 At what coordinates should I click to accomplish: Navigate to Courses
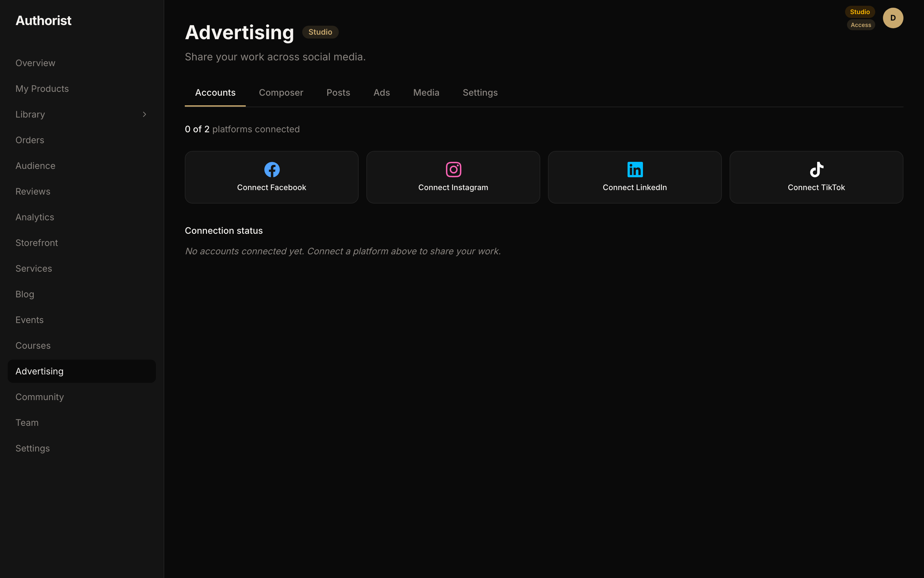(82, 346)
